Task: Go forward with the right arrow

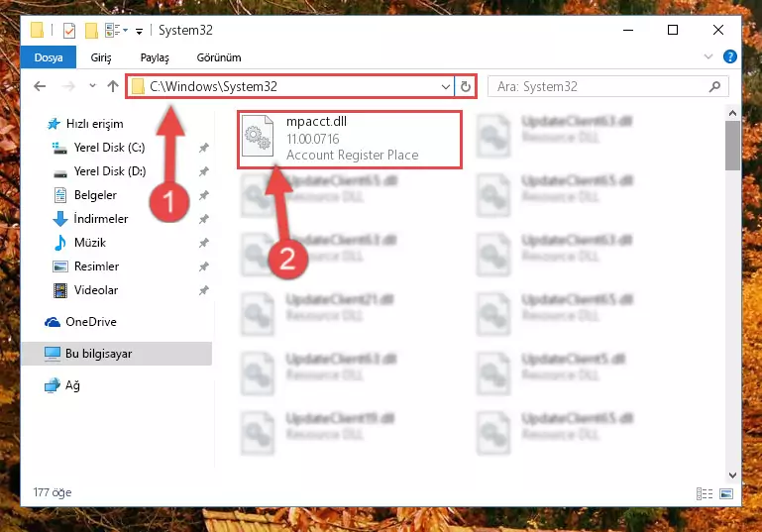Action: [x=69, y=86]
